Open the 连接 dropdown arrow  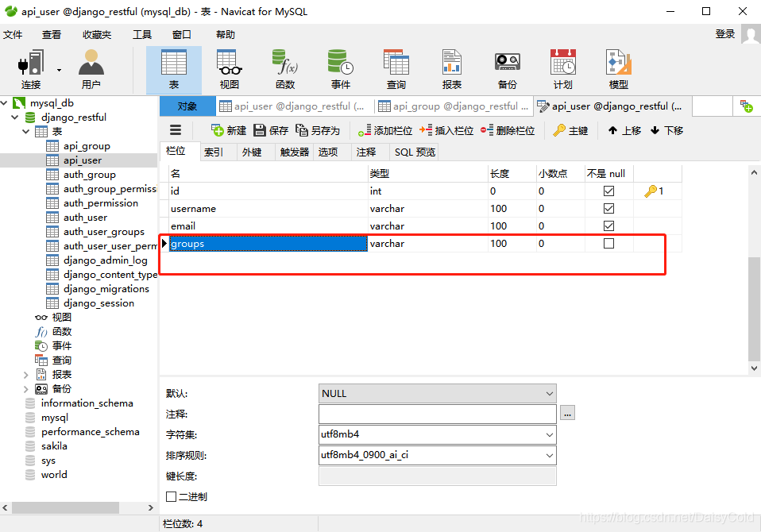point(60,71)
